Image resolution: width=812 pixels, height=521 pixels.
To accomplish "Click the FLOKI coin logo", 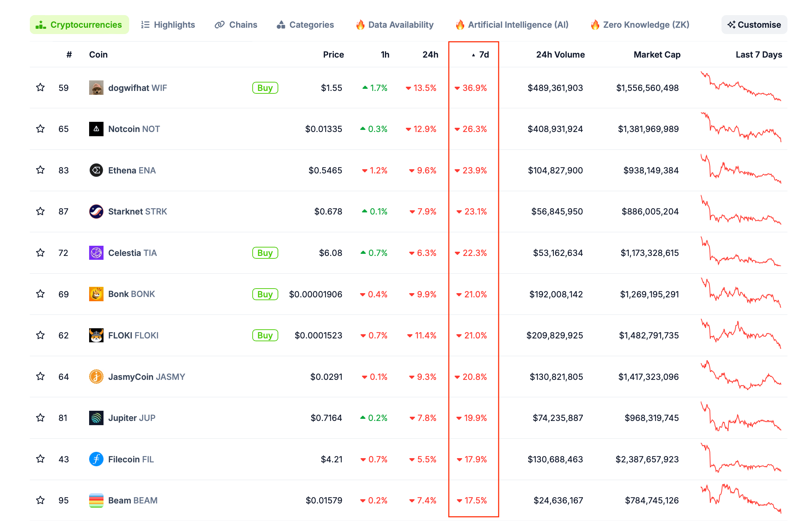I will tap(96, 335).
